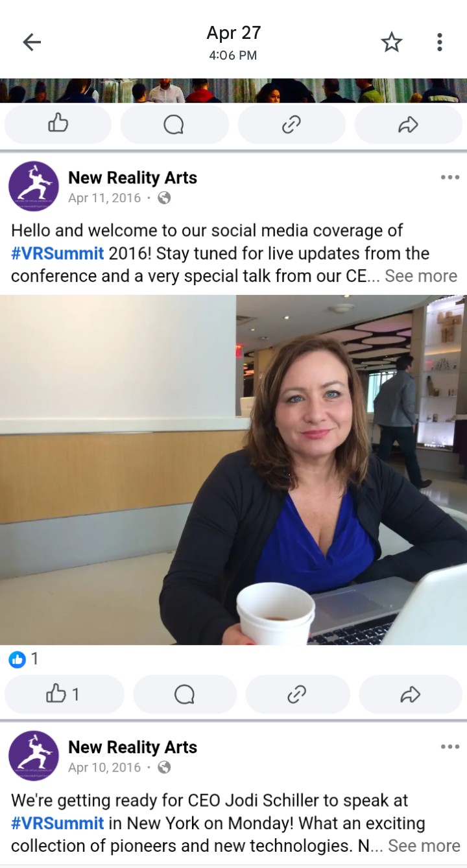Share the Apr 11 post

[x=411, y=695]
